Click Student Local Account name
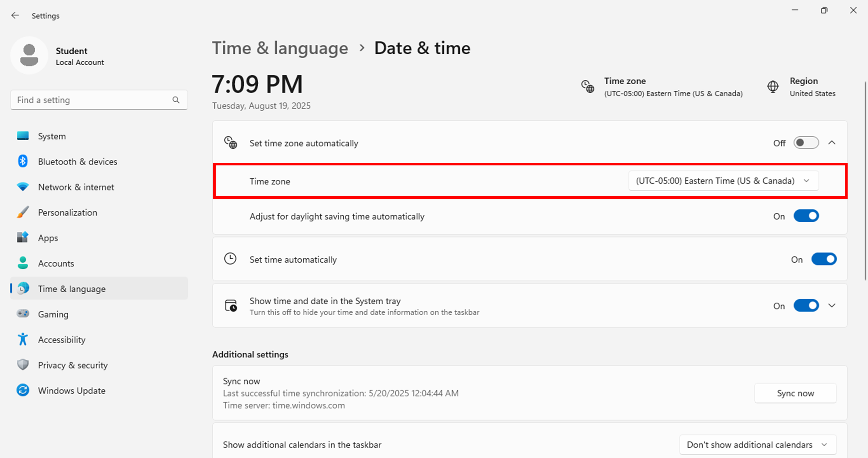The height and width of the screenshot is (458, 868). pyautogui.click(x=80, y=56)
